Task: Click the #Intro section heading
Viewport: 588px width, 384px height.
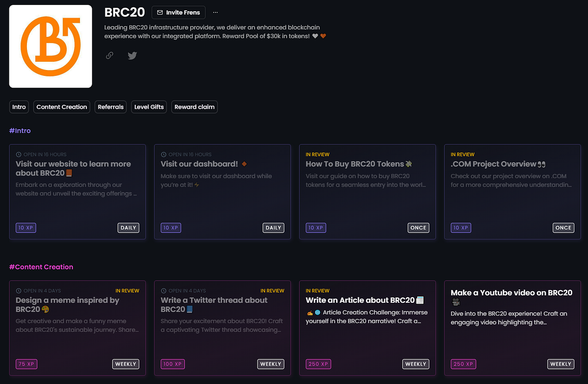Action: point(20,131)
